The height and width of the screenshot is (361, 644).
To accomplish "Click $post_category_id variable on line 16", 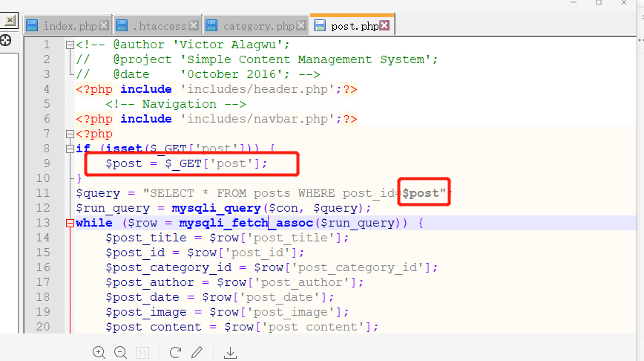I will pos(168,267).
